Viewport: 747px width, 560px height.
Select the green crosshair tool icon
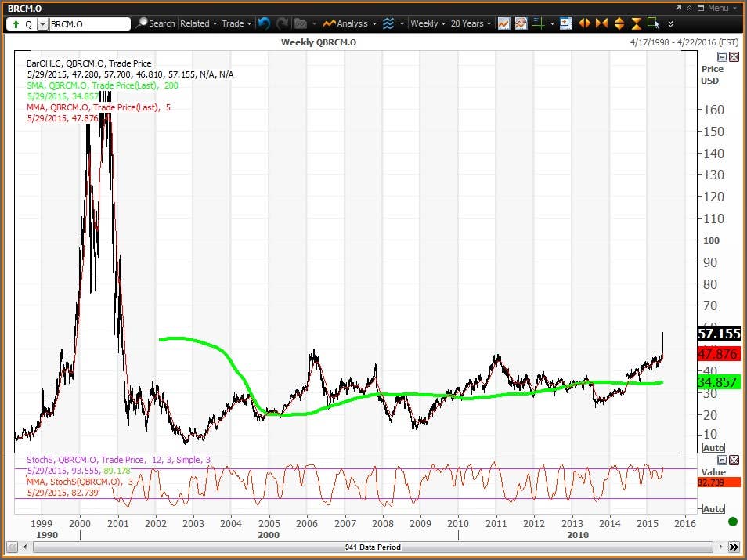539,23
